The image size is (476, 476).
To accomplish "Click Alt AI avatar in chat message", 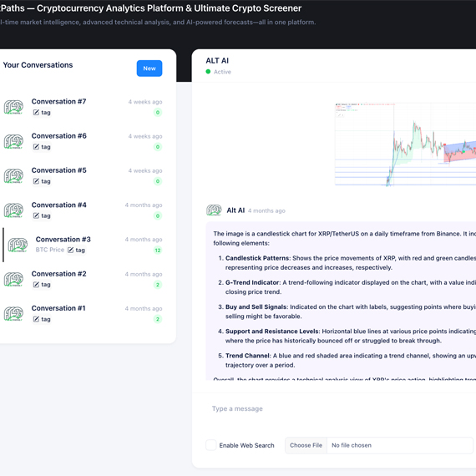I will point(214,210).
